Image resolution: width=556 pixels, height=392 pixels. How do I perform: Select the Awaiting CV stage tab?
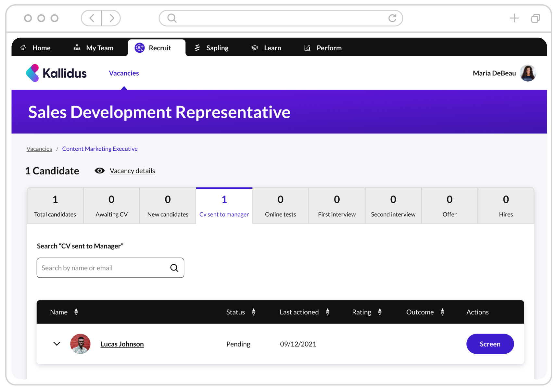tap(111, 206)
